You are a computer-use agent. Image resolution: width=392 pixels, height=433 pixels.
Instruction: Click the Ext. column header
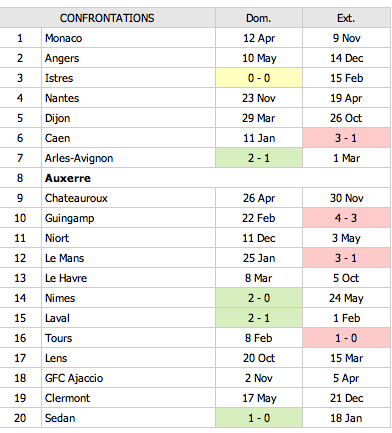point(347,18)
